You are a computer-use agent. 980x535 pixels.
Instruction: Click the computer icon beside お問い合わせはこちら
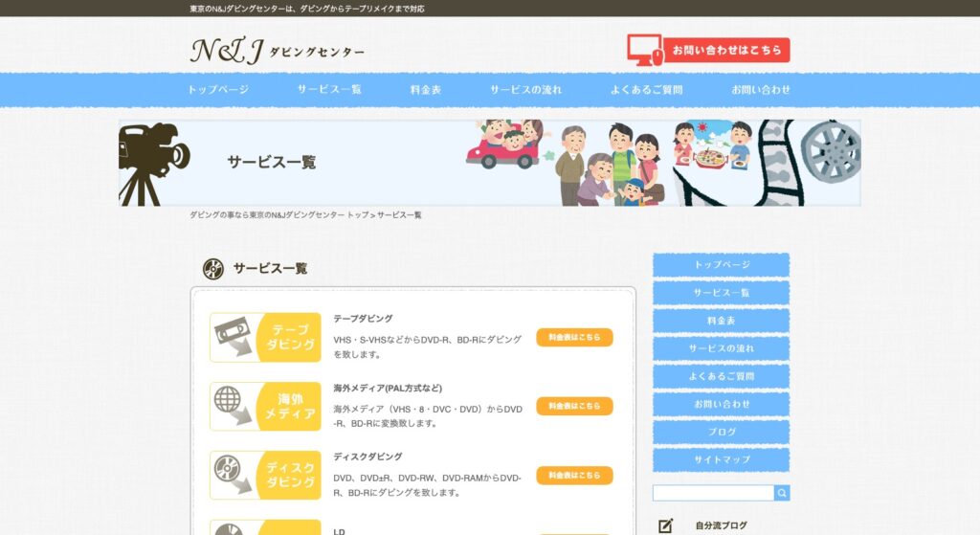tap(645, 50)
